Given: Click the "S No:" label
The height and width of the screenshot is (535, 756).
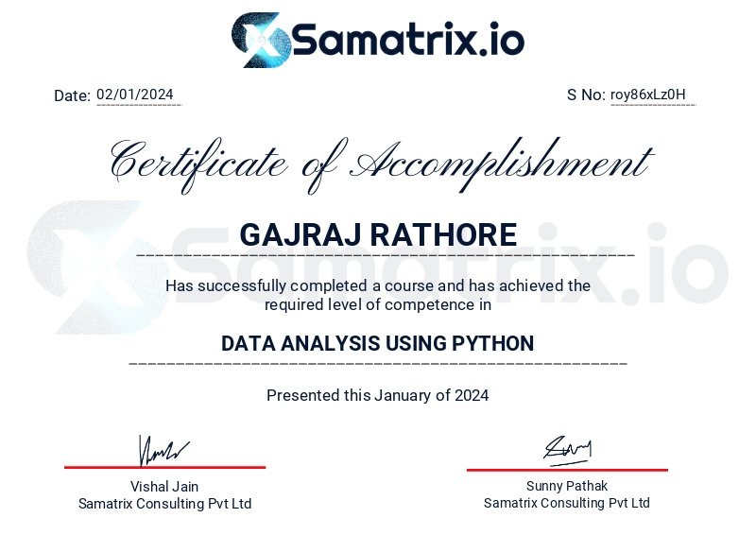Looking at the screenshot, I should tap(586, 95).
